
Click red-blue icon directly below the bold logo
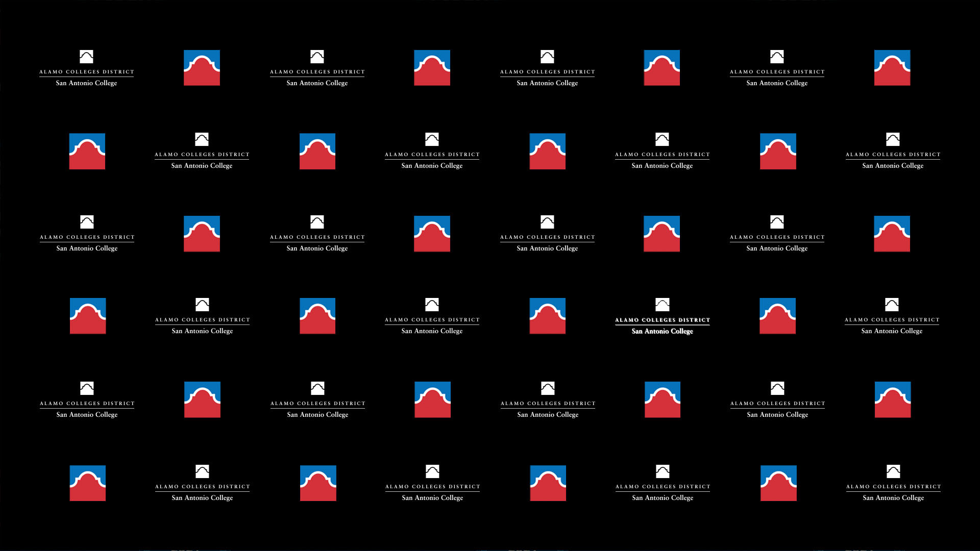[662, 399]
